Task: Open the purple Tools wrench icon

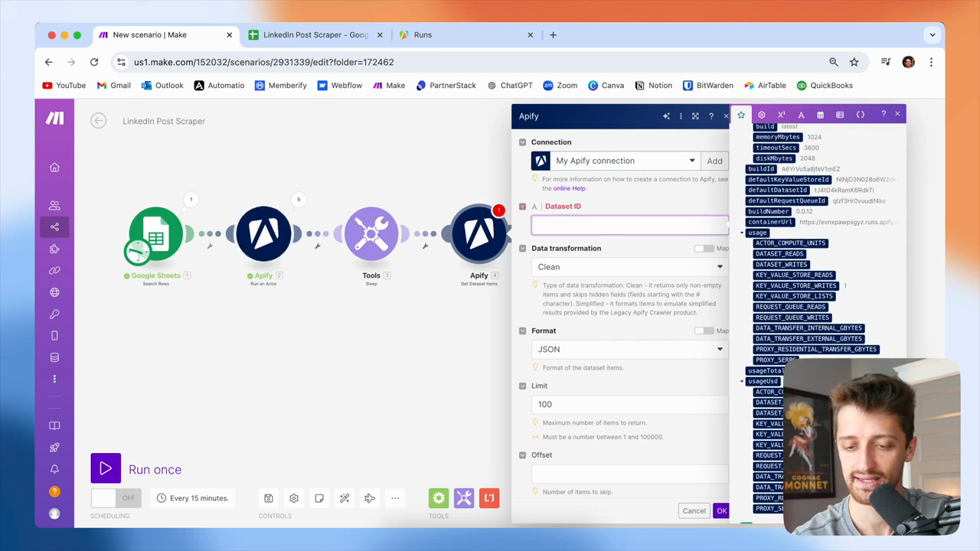Action: [464, 498]
